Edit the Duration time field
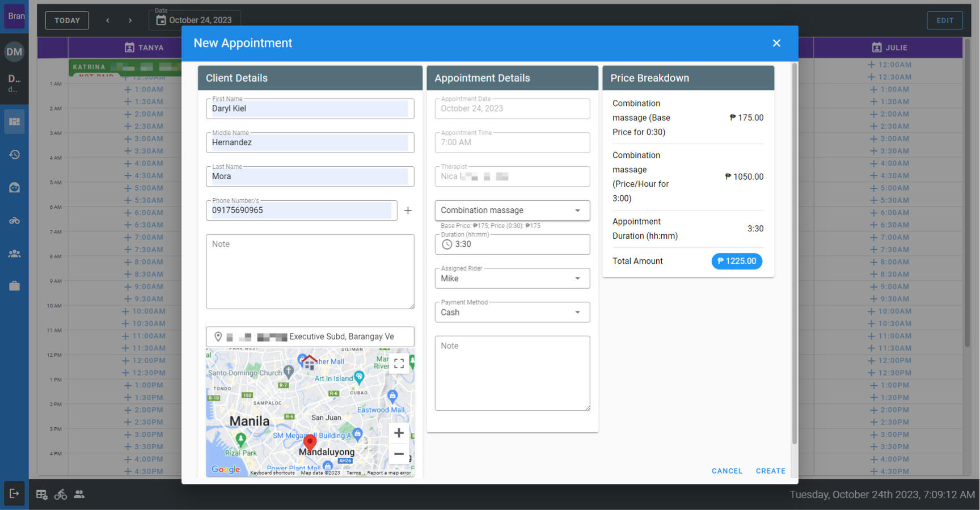980x510 pixels. [516, 245]
